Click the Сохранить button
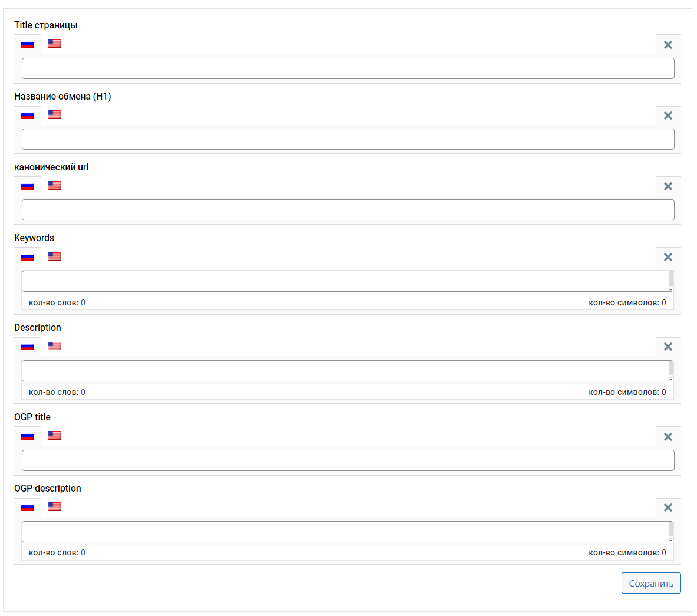Image resolution: width=697 pixels, height=616 pixels. [651, 583]
